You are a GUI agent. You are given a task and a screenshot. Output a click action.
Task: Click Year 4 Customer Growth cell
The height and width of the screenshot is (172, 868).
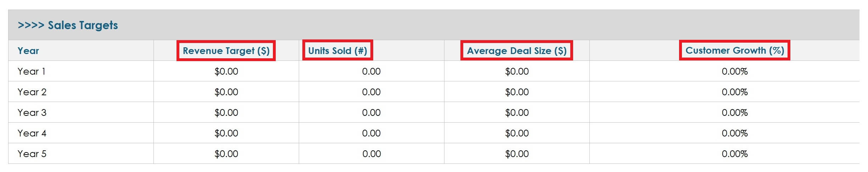click(x=734, y=133)
